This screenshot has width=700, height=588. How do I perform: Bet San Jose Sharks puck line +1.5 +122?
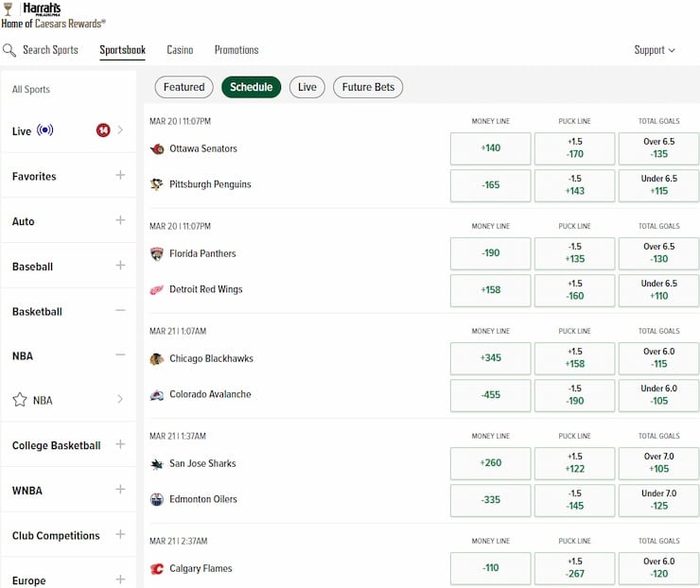574,463
